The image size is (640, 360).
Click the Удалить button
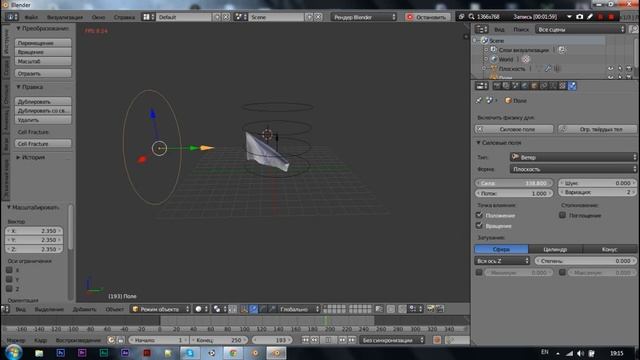[43, 120]
